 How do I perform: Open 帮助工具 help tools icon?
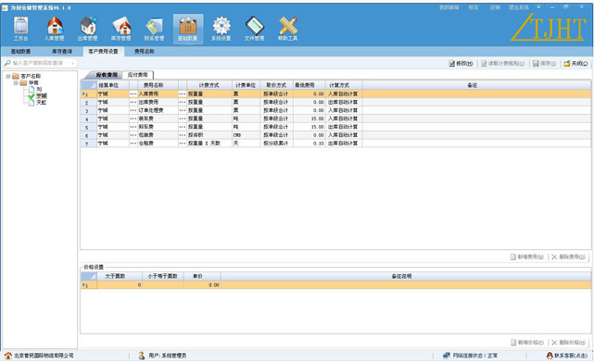click(288, 29)
